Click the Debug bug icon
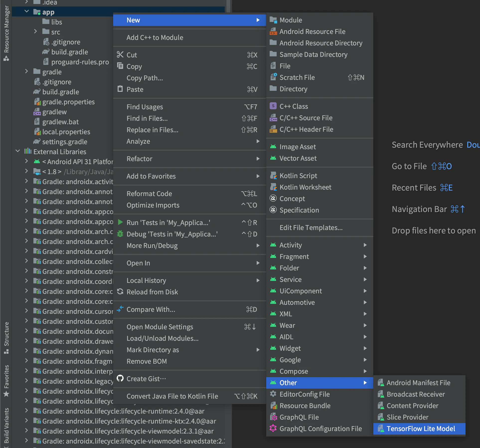The height and width of the screenshot is (448, 480). [120, 233]
